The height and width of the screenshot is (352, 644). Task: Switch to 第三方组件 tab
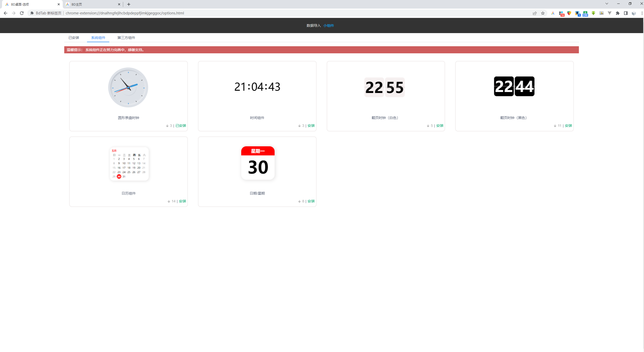[x=126, y=38]
